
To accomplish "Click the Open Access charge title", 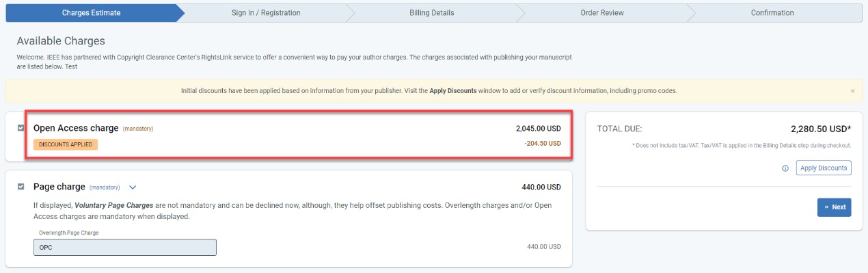I will tap(76, 128).
